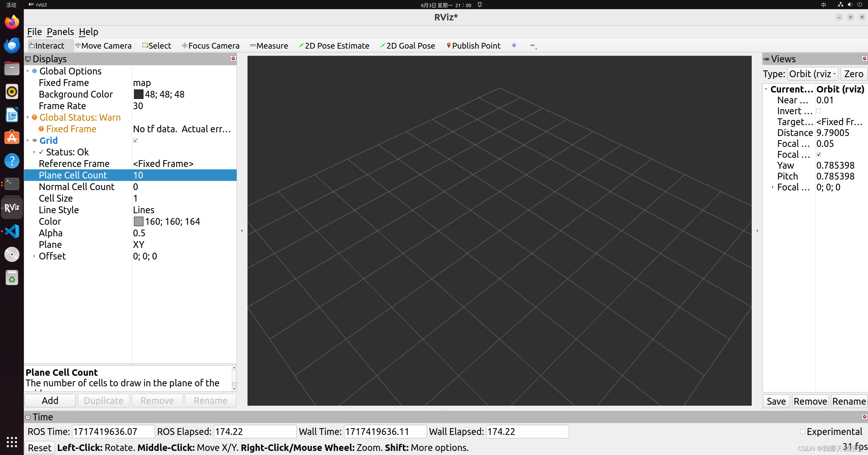Open the Help menu
The image size is (868, 455).
[x=88, y=32]
